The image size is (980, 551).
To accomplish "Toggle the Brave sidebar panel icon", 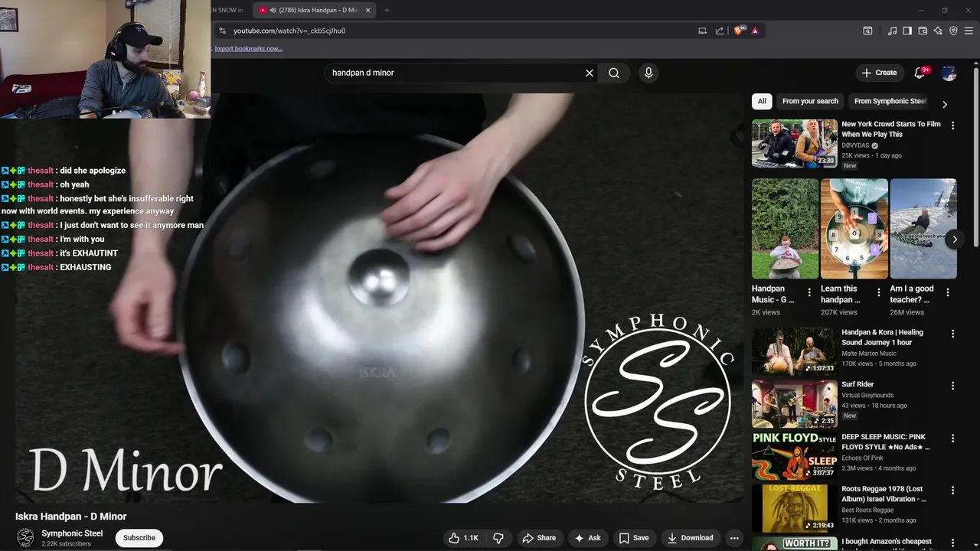I will point(907,31).
